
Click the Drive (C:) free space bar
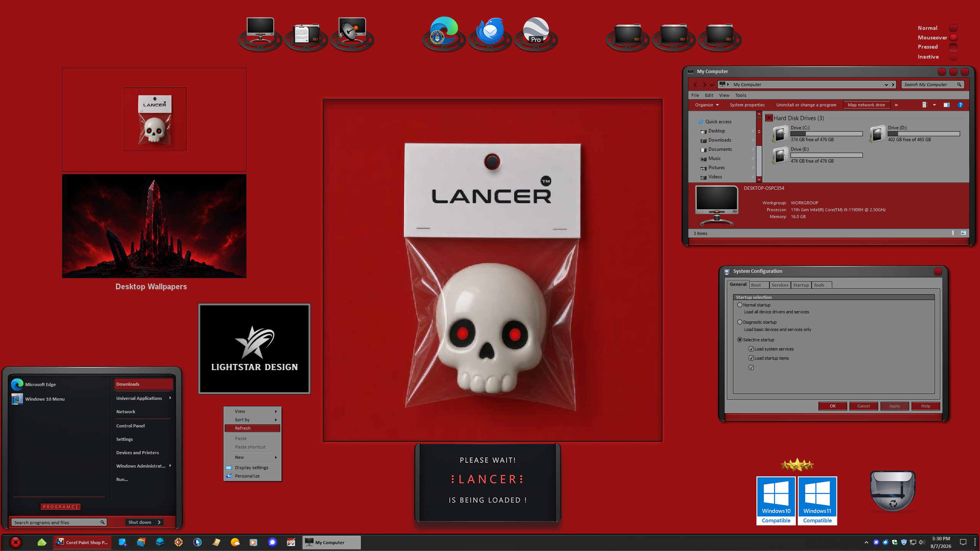click(x=826, y=134)
